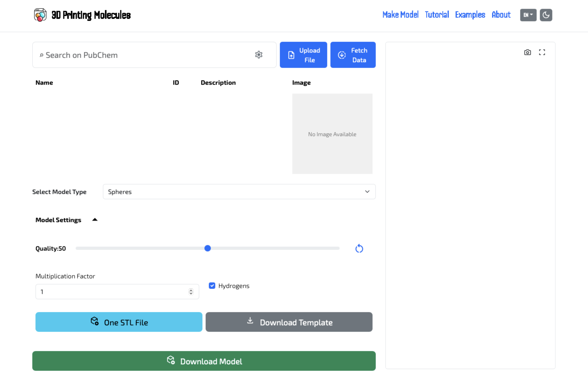Click the Upload File button
588x380 pixels.
pos(303,55)
